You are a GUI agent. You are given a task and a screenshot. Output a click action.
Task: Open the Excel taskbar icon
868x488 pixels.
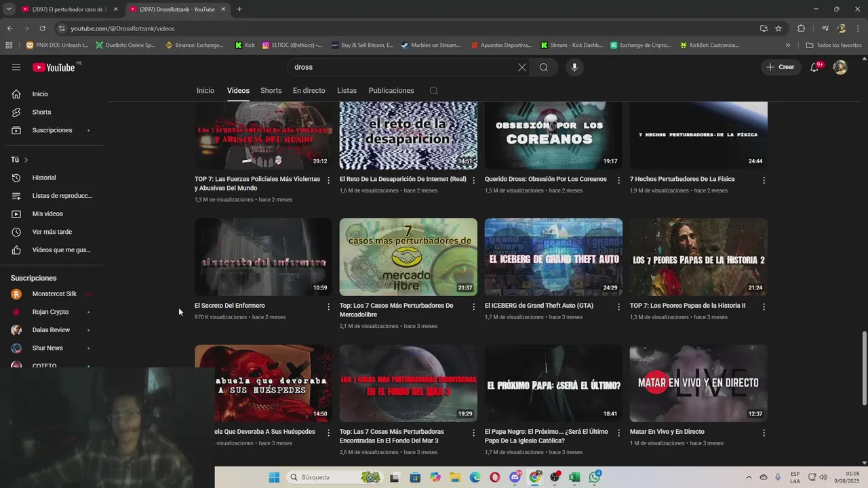[574, 477]
